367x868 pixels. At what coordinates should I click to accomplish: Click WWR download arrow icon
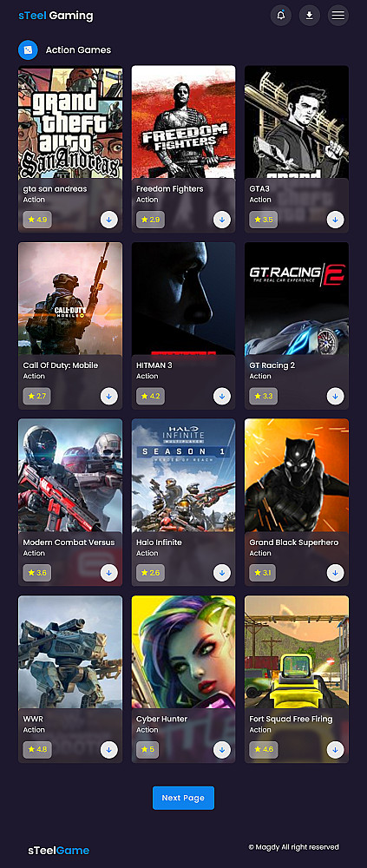pos(109,750)
